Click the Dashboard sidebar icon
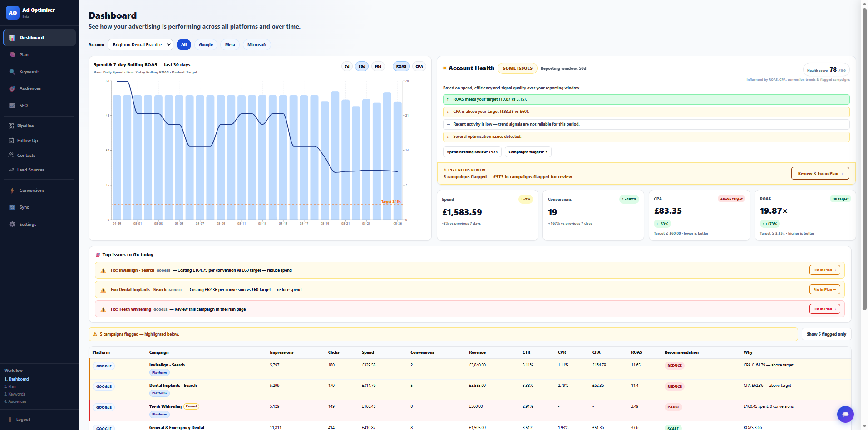 [12, 38]
